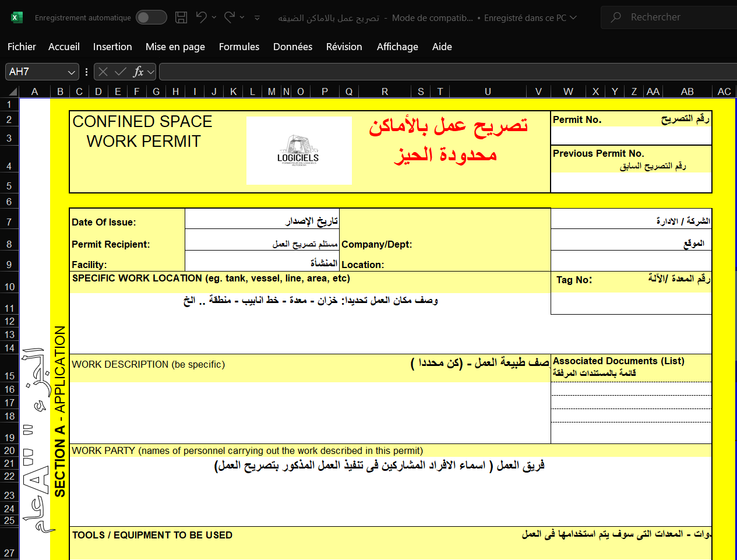Image resolution: width=737 pixels, height=560 pixels.
Task: Click the SPECIFIC WORK LOCATION heading
Action: coord(211,278)
